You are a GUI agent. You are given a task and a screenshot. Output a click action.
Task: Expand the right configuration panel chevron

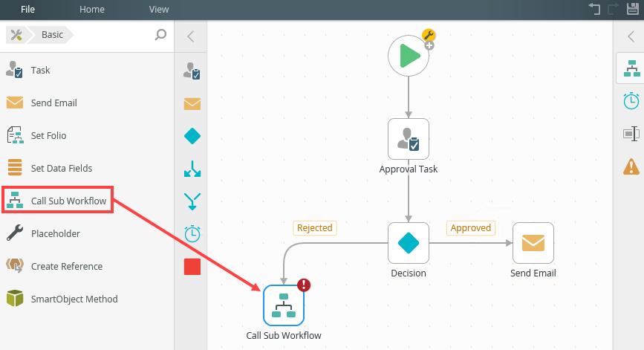631,36
